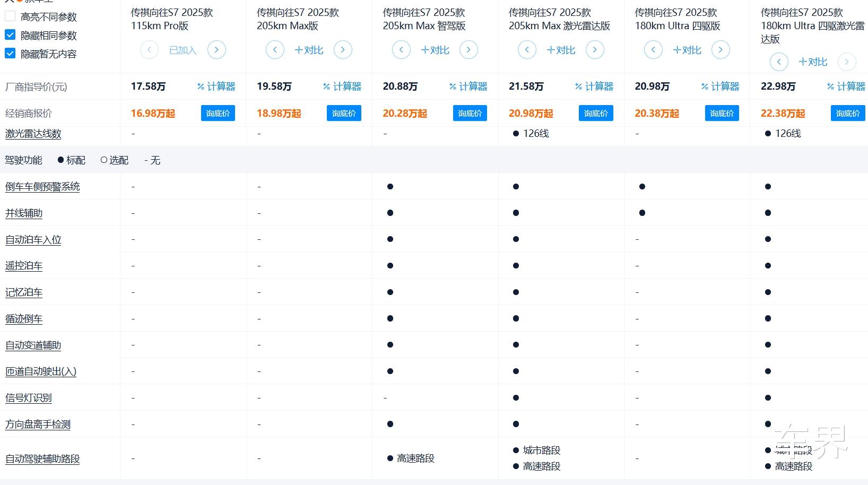Image resolution: width=868 pixels, height=485 pixels.
Task: Uncheck the 隐藏相同参数 checkbox
Action: [x=10, y=35]
